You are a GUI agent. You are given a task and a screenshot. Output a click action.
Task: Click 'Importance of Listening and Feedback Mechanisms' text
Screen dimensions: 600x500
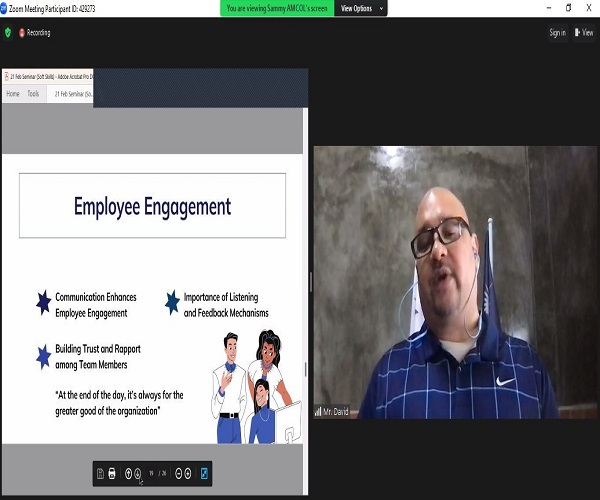click(x=226, y=305)
